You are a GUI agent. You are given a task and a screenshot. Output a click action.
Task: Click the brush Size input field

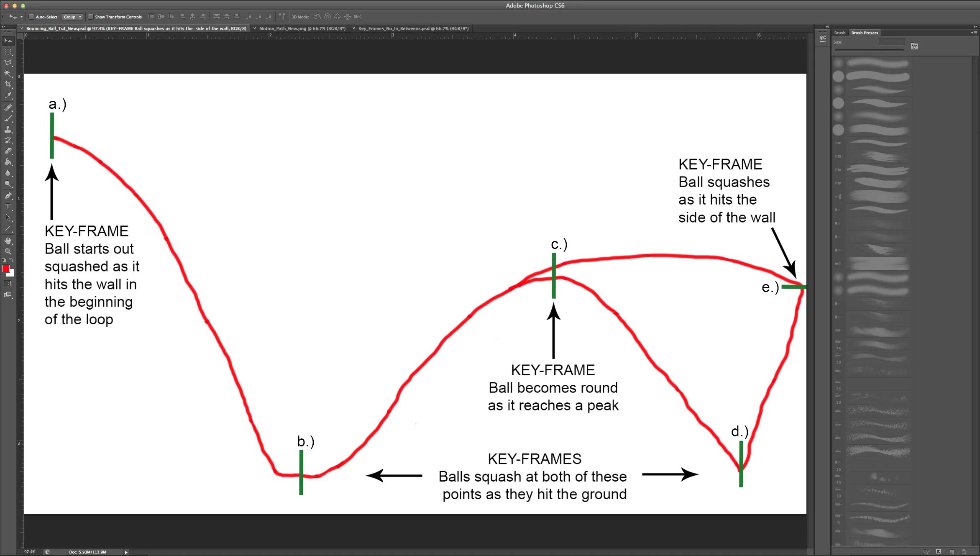pos(891,42)
